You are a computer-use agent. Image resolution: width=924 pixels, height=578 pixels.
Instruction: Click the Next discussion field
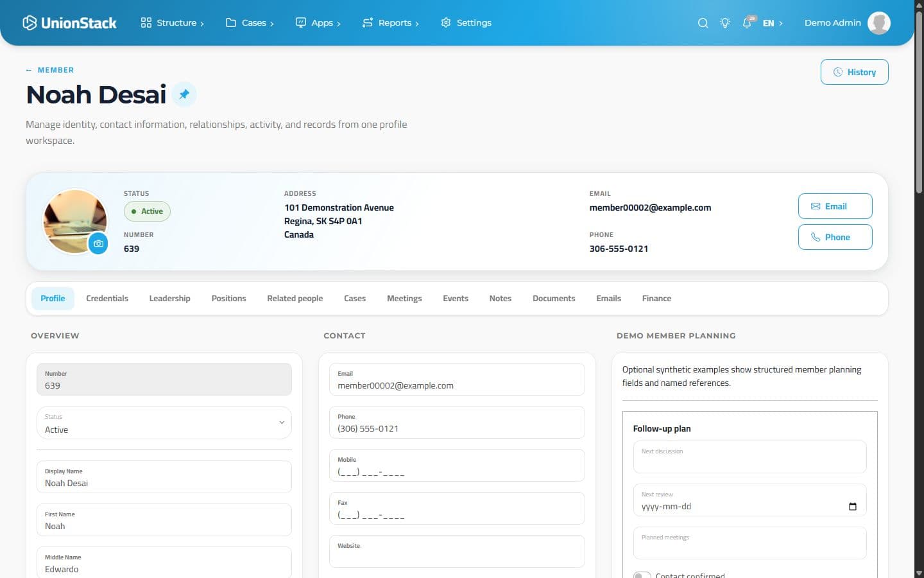(x=750, y=457)
